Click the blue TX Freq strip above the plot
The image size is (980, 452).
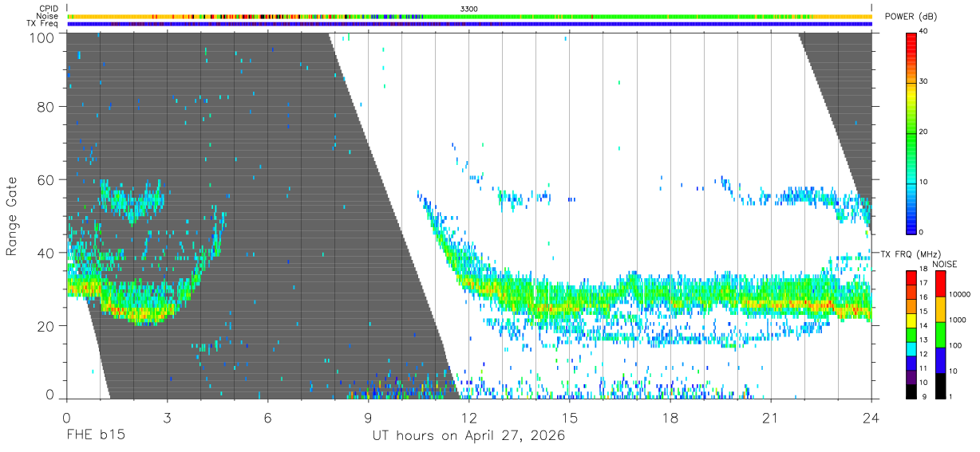[469, 24]
